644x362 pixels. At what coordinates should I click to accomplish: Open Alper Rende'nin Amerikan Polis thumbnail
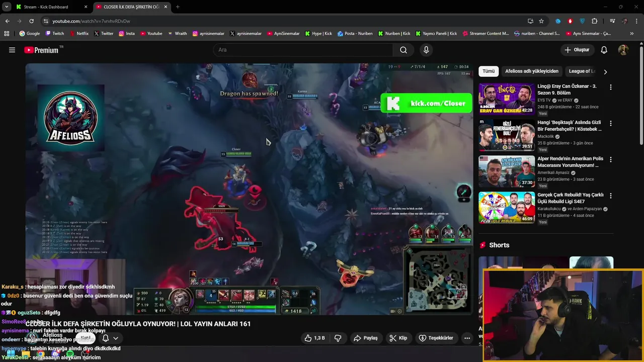pyautogui.click(x=507, y=171)
